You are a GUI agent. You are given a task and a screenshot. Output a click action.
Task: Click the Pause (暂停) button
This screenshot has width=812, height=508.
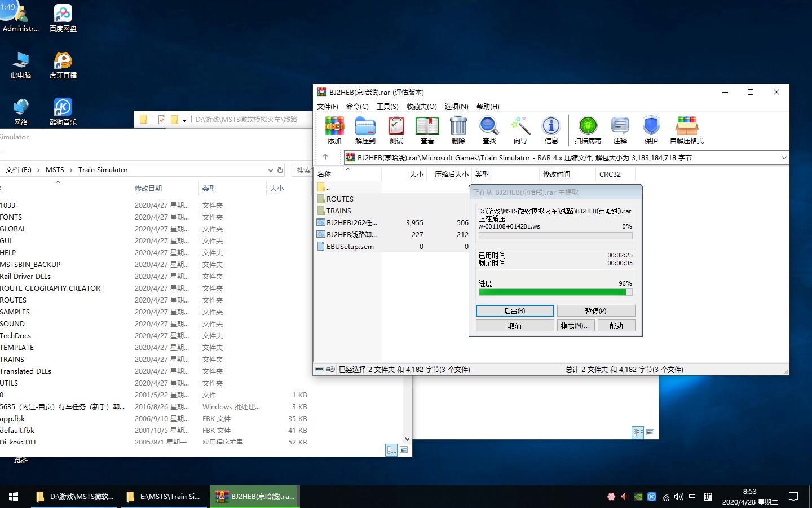[x=596, y=311]
